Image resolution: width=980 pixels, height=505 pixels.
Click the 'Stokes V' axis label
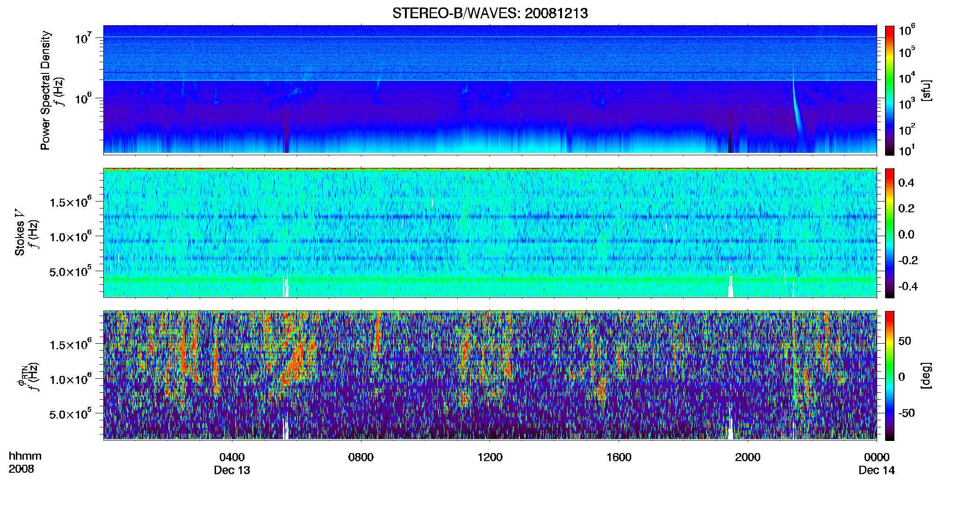click(x=20, y=232)
